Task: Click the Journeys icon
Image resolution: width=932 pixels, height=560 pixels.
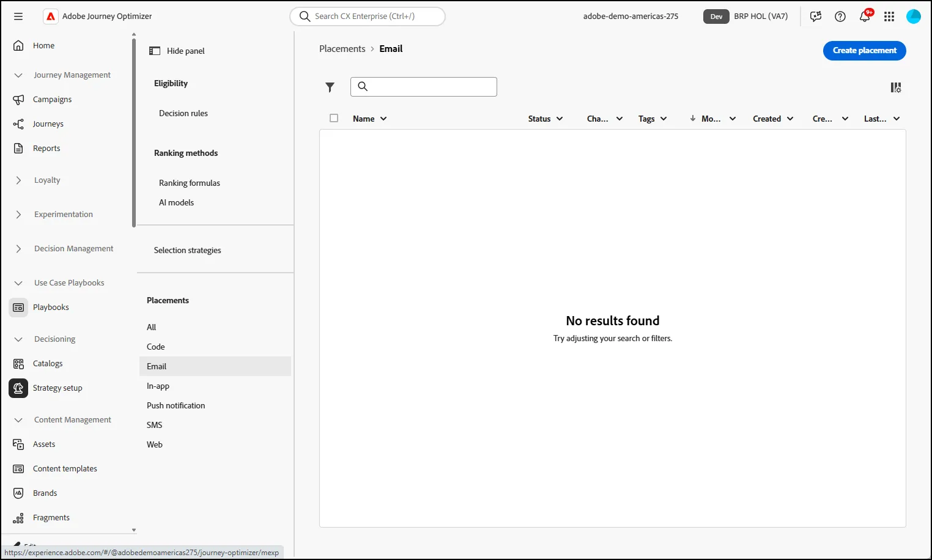Action: pos(18,123)
